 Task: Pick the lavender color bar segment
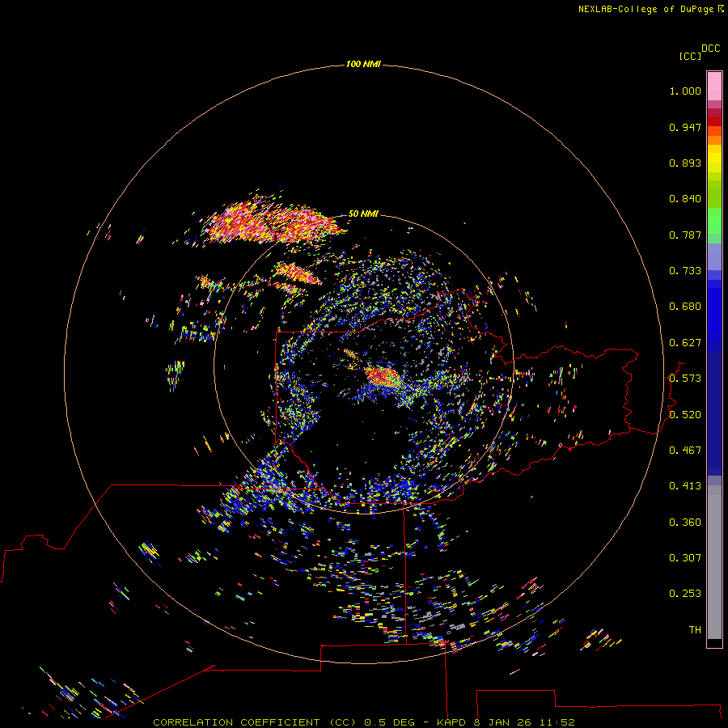[714, 257]
